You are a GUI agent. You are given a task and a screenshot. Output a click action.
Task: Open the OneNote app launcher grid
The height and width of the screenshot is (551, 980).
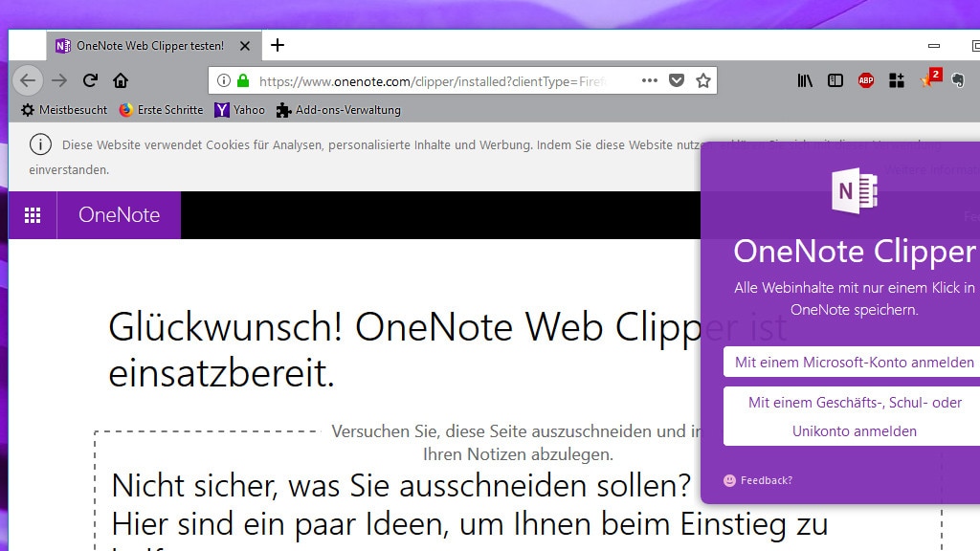[33, 215]
